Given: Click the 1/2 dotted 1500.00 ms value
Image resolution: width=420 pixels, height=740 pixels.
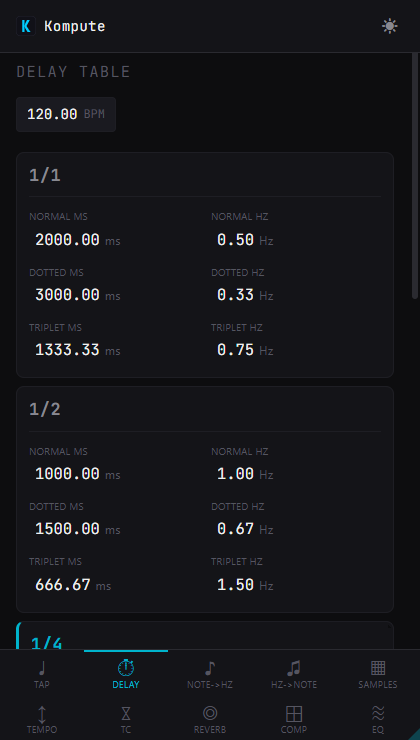Looking at the screenshot, I should click(x=67, y=529).
